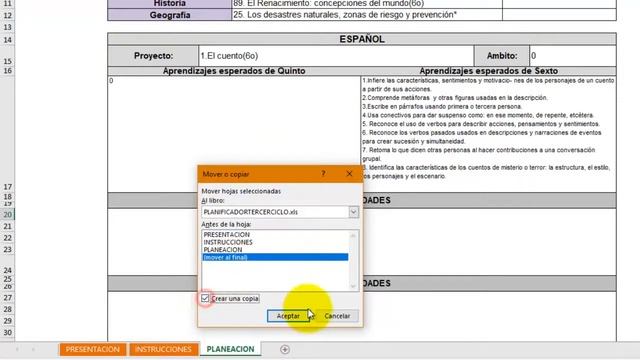
Task: Click sheet tab scroll right arrow
Action: [33, 349]
